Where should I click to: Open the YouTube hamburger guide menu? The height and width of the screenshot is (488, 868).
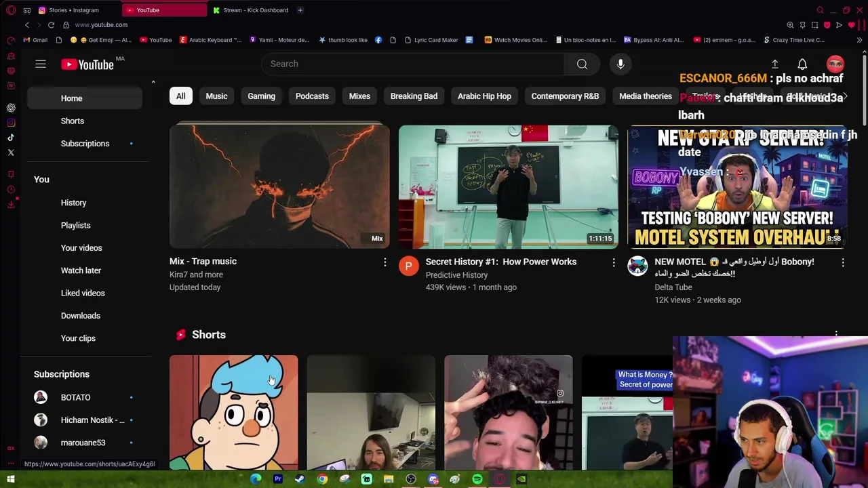point(41,64)
